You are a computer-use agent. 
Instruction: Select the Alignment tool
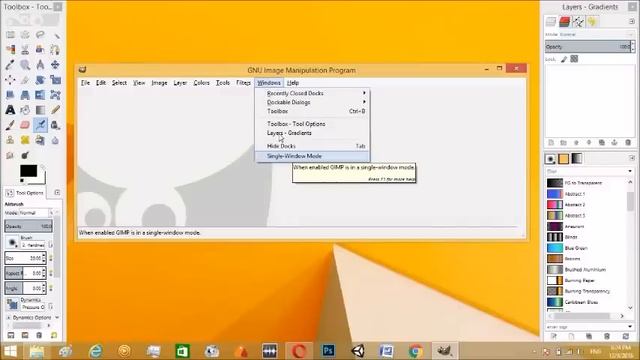10,80
